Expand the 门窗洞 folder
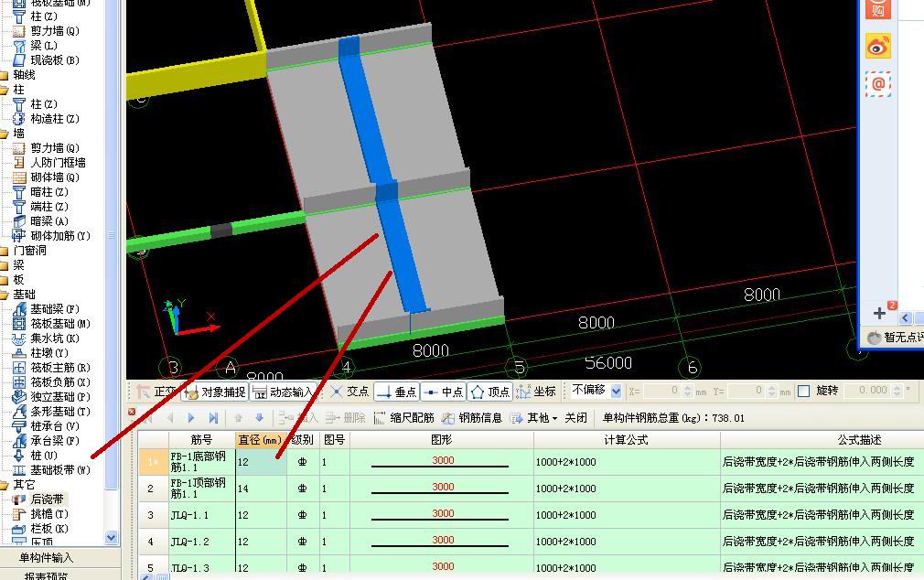The height and width of the screenshot is (580, 924). coord(5,251)
